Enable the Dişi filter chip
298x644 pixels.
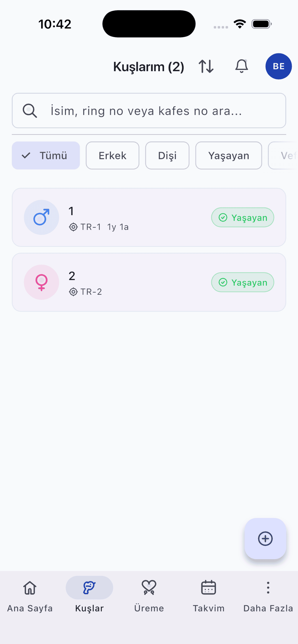[167, 155]
